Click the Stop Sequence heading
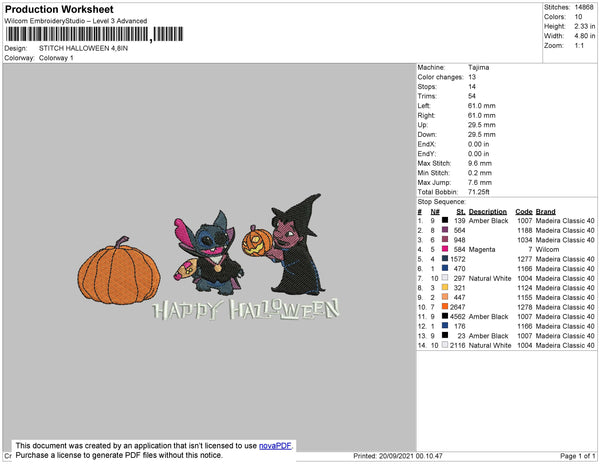Screen dimensions: 600x464 (442, 202)
